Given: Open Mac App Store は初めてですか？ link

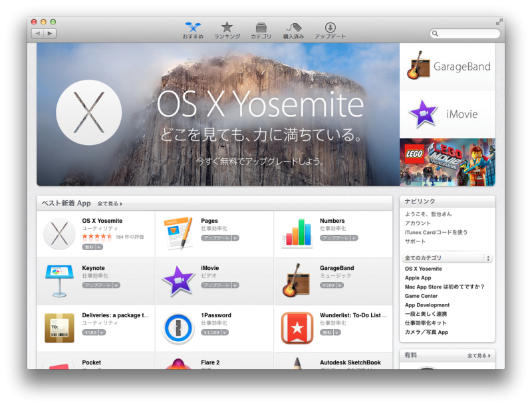Looking at the screenshot, I should click(444, 287).
